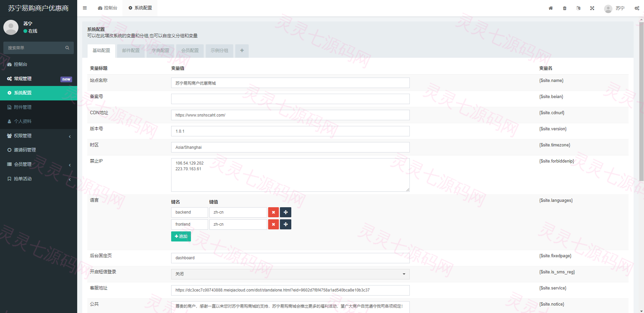
Task: Click the 追加 add button
Action: point(181,236)
